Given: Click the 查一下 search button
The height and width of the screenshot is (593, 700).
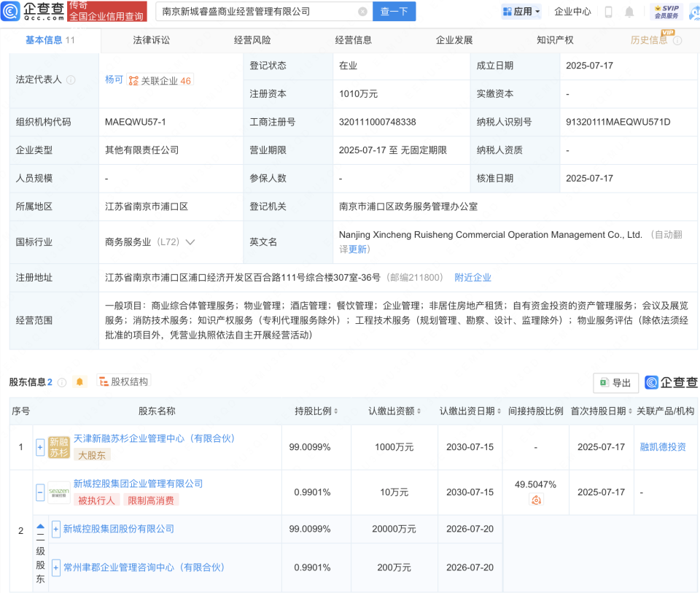Looking at the screenshot, I should [394, 12].
